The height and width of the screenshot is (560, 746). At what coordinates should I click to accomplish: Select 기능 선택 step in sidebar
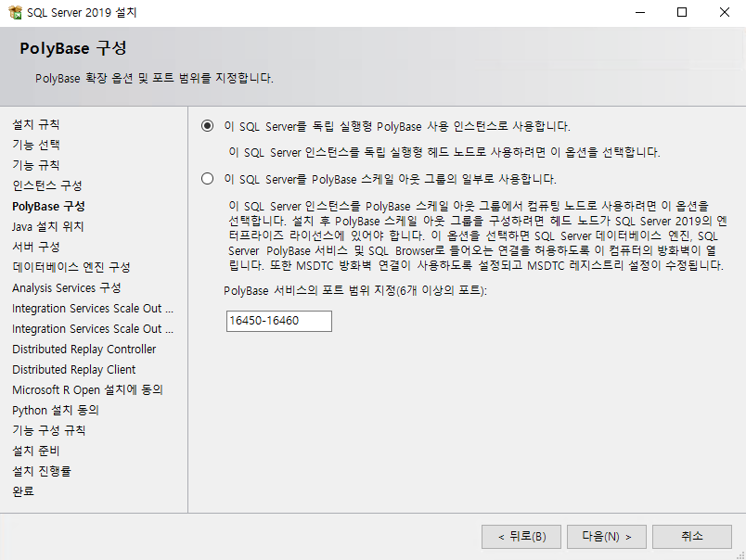pyautogui.click(x=36, y=145)
